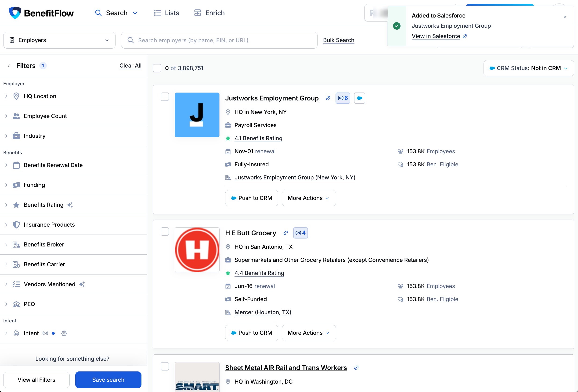Click the AI sparkle icon beside Vendors Mentioned
Viewport: 578px width, 392px height.
click(82, 284)
